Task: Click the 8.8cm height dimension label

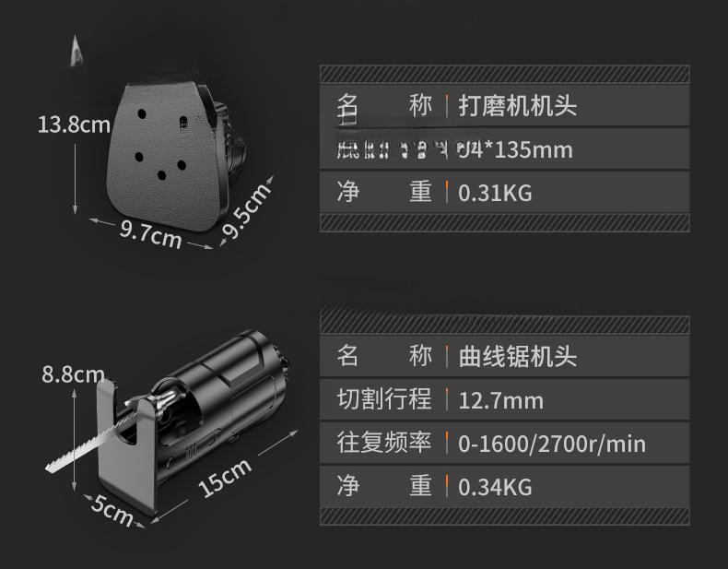Action: pyautogui.click(x=73, y=373)
